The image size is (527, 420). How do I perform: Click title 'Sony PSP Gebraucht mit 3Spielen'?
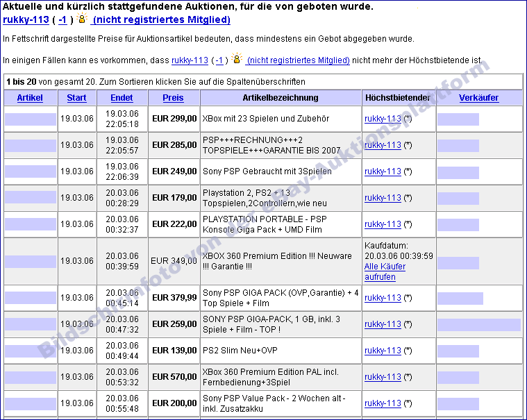pos(267,171)
